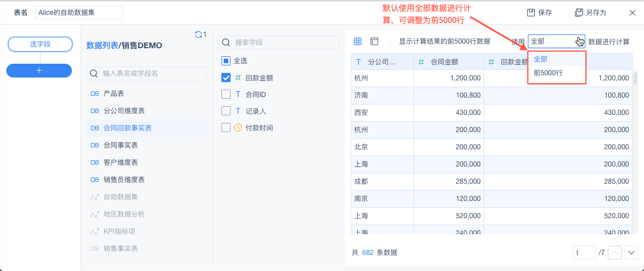Check the 合同ID field checkbox
This screenshot has width=644, height=271.
tap(226, 94)
